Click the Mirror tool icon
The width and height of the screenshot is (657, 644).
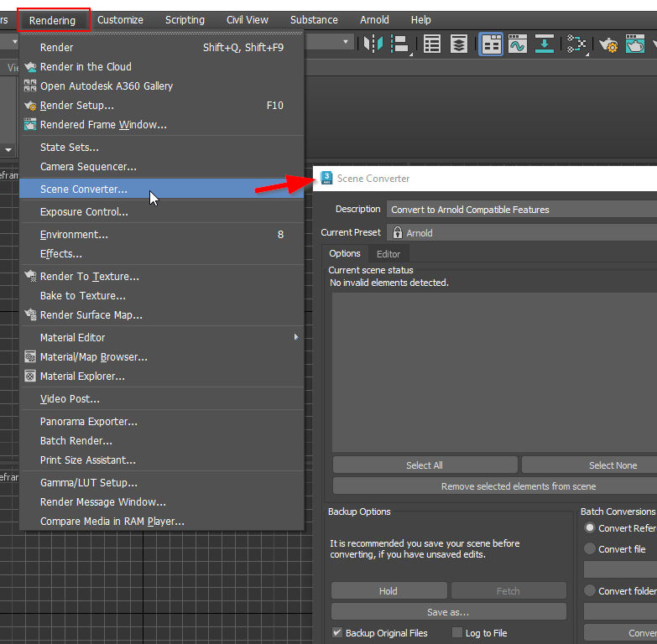pyautogui.click(x=373, y=44)
